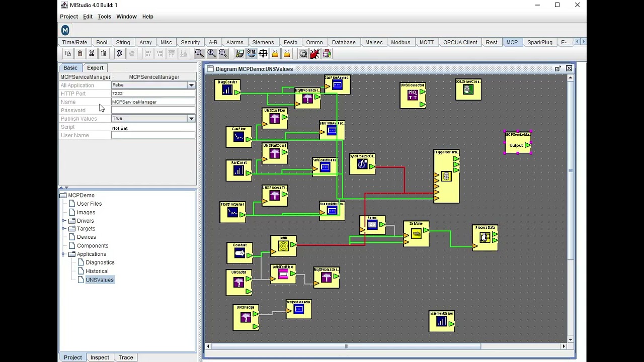Show more palette tabs with right arrow

(583, 42)
